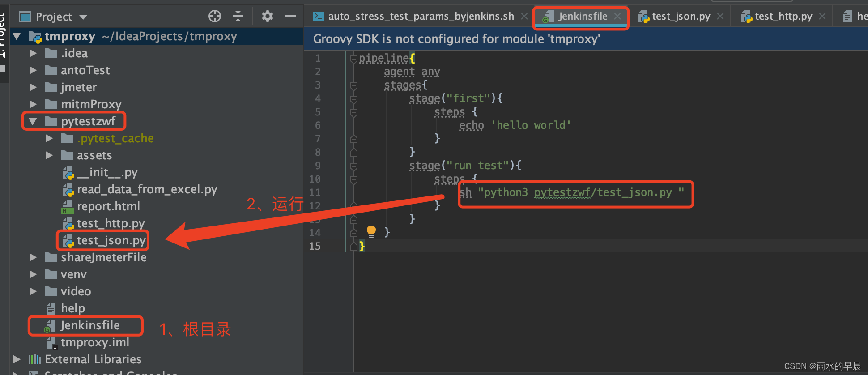Open the Project view dropdown
868x375 pixels.
tap(83, 17)
